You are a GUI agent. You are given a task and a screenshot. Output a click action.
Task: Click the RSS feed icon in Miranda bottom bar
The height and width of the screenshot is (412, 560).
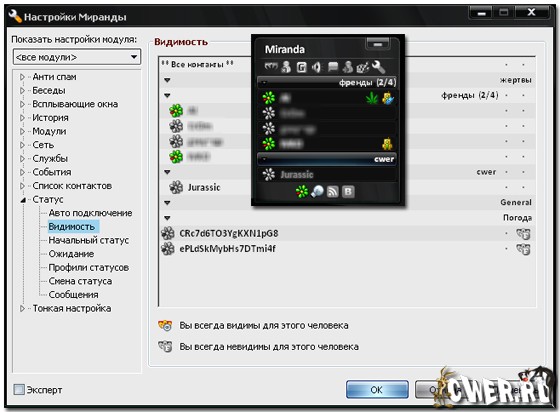click(332, 192)
